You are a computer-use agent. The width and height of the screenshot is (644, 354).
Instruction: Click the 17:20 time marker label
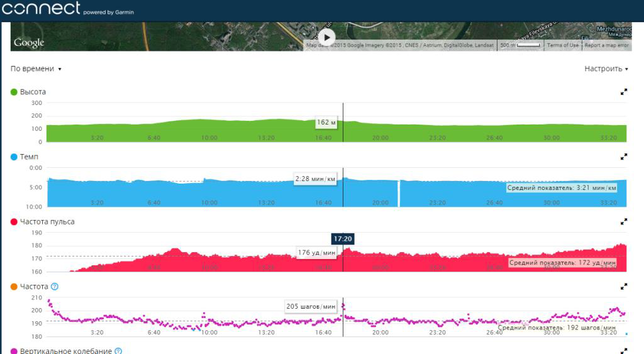click(x=343, y=239)
